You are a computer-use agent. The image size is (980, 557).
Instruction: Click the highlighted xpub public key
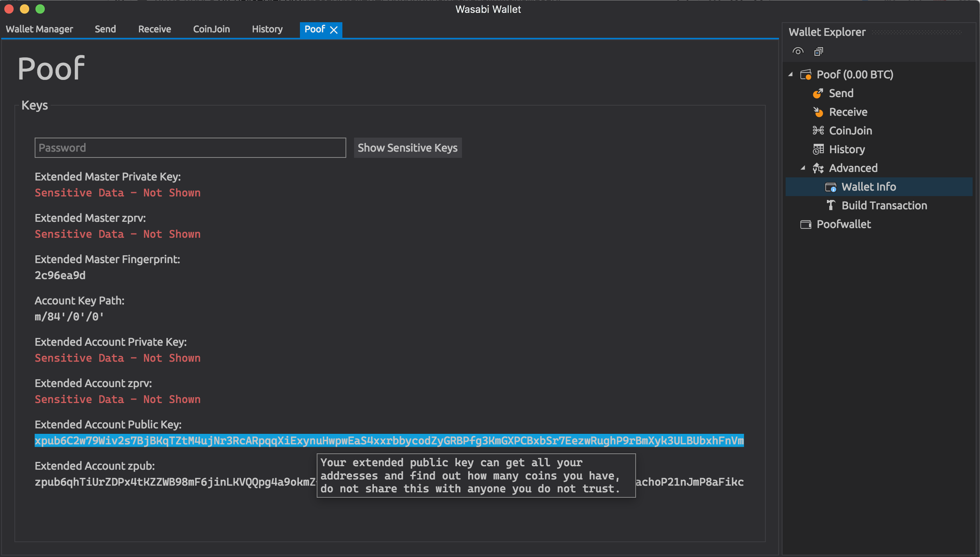point(389,440)
